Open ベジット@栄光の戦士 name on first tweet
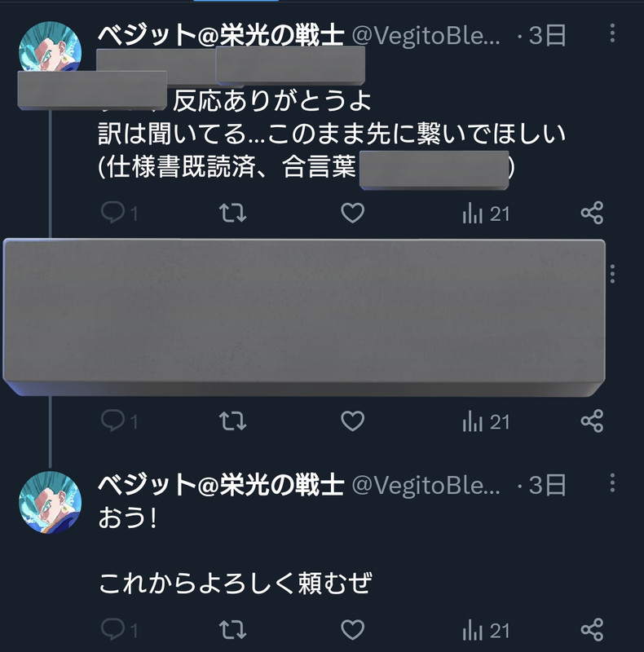Image resolution: width=644 pixels, height=652 pixels. pos(221,34)
